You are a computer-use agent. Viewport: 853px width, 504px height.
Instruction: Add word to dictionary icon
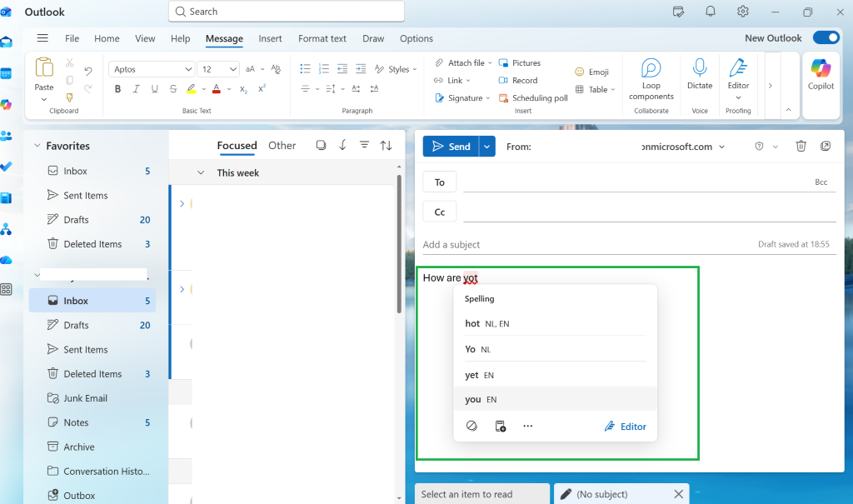pos(501,427)
